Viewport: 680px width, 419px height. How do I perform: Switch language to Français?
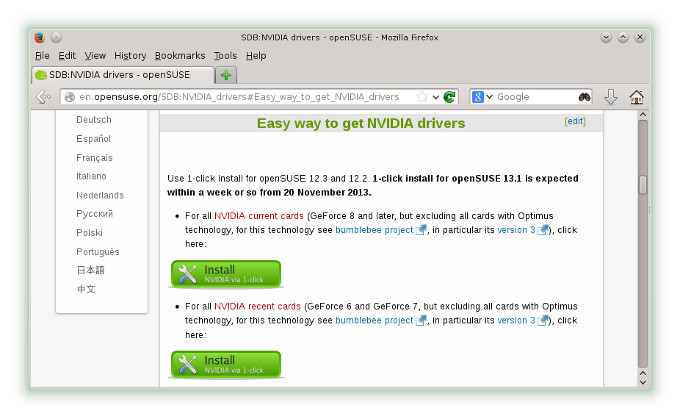click(x=95, y=158)
